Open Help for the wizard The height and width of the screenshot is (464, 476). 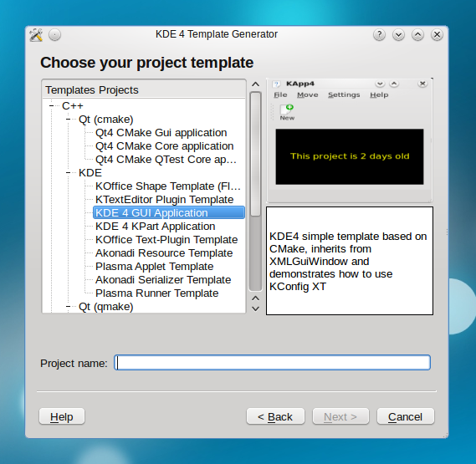pos(62,416)
